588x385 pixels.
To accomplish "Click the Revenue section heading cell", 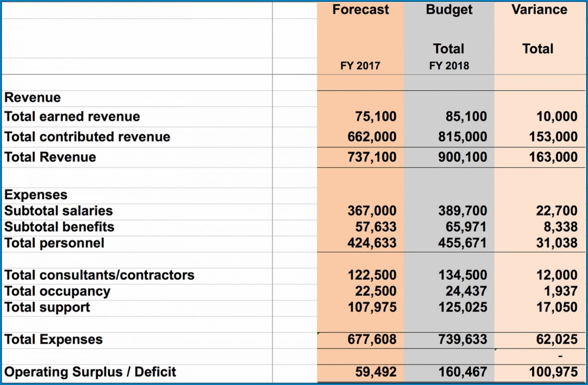I will (33, 97).
